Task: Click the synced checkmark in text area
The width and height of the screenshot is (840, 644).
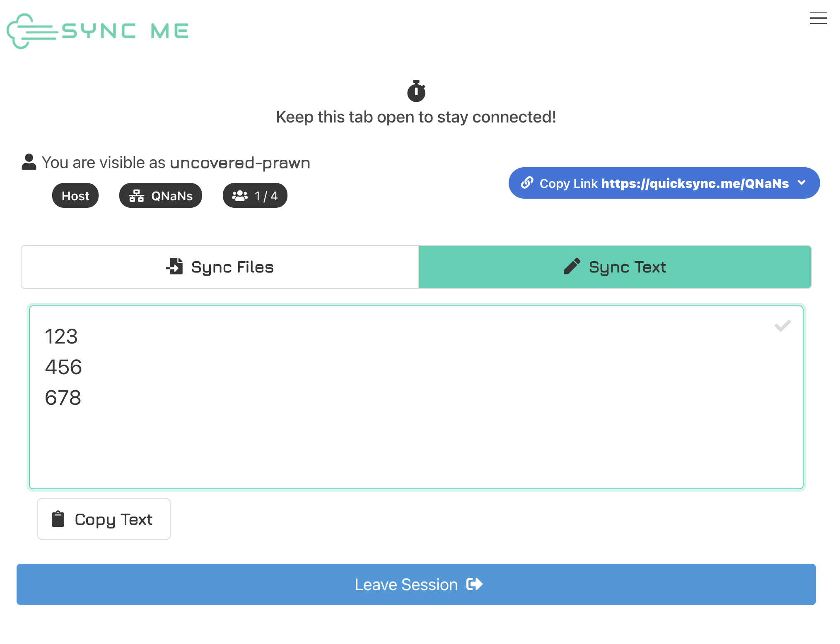Action: click(x=782, y=326)
